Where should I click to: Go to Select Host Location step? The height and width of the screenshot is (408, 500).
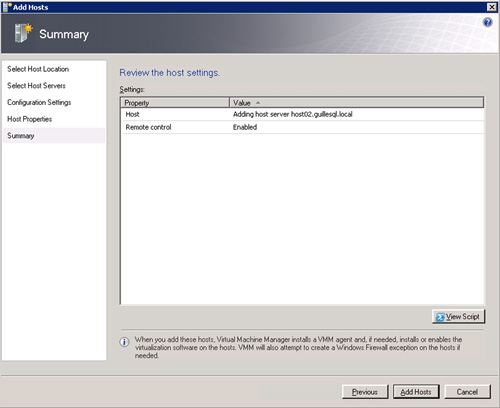pyautogui.click(x=38, y=69)
